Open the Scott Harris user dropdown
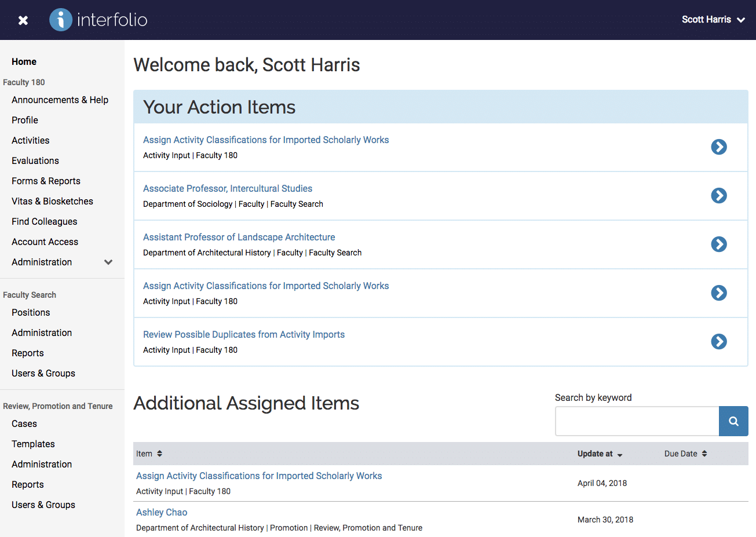756x537 pixels. pos(713,20)
